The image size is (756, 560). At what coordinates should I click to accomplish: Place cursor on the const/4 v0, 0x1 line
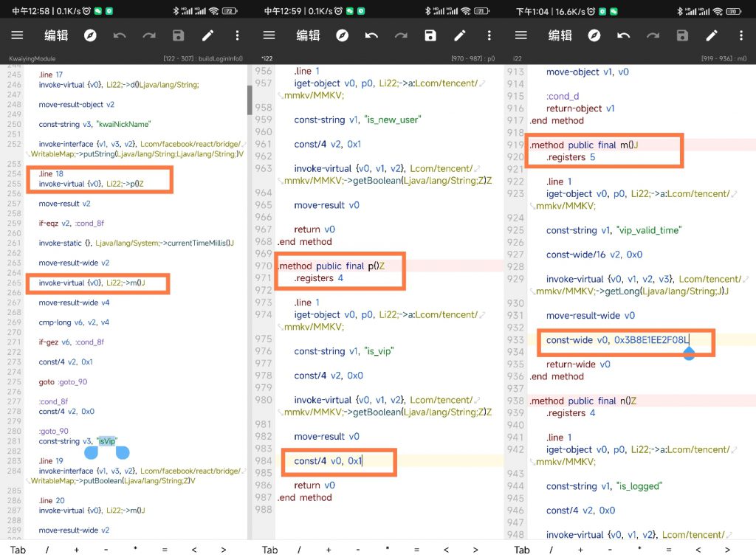tap(329, 461)
